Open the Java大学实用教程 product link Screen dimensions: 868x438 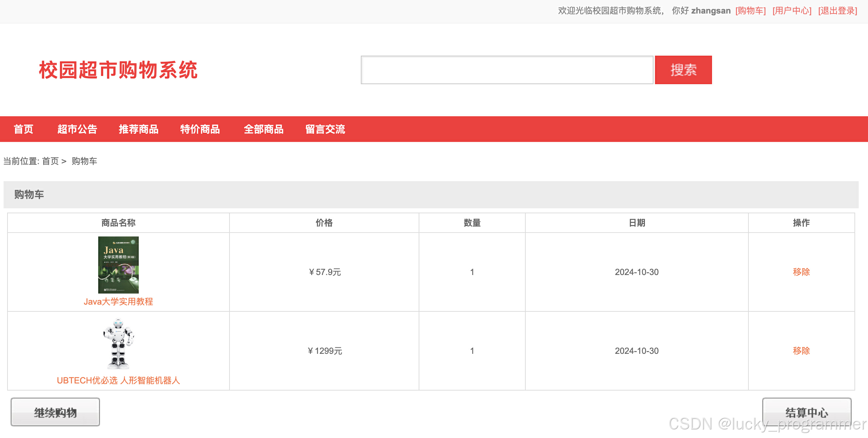tap(118, 302)
